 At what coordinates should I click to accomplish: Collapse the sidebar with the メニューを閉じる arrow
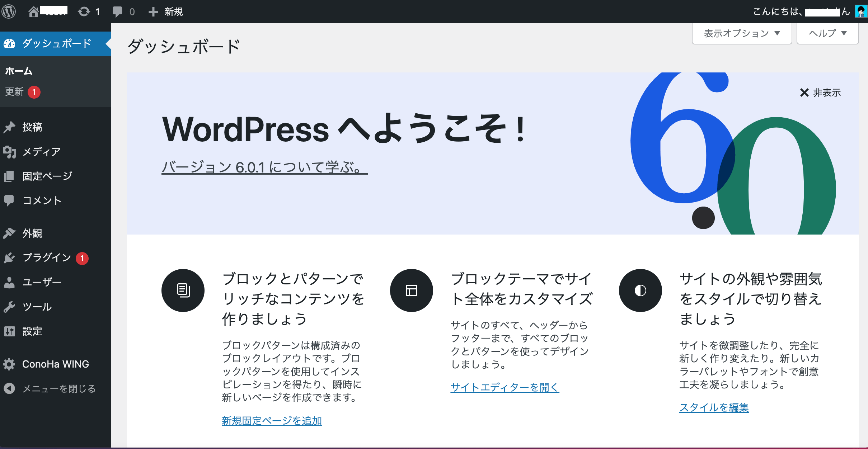tap(9, 388)
